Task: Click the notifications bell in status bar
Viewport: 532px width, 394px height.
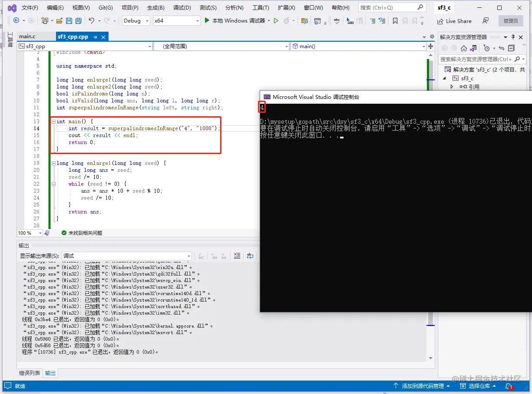Action: click(x=508, y=386)
